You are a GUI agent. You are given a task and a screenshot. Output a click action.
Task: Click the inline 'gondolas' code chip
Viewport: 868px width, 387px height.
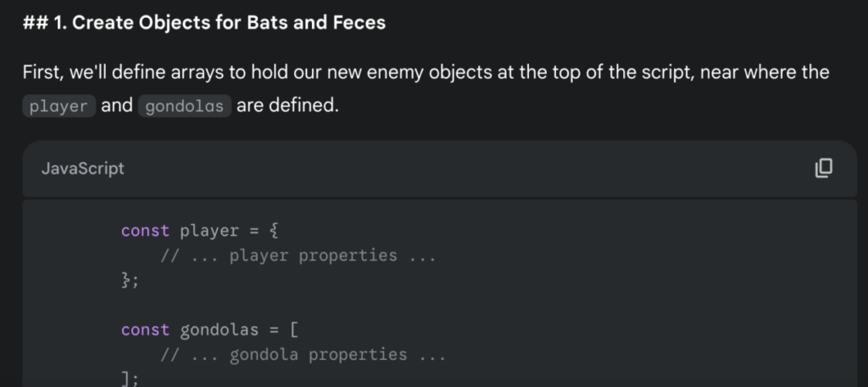[184, 106]
